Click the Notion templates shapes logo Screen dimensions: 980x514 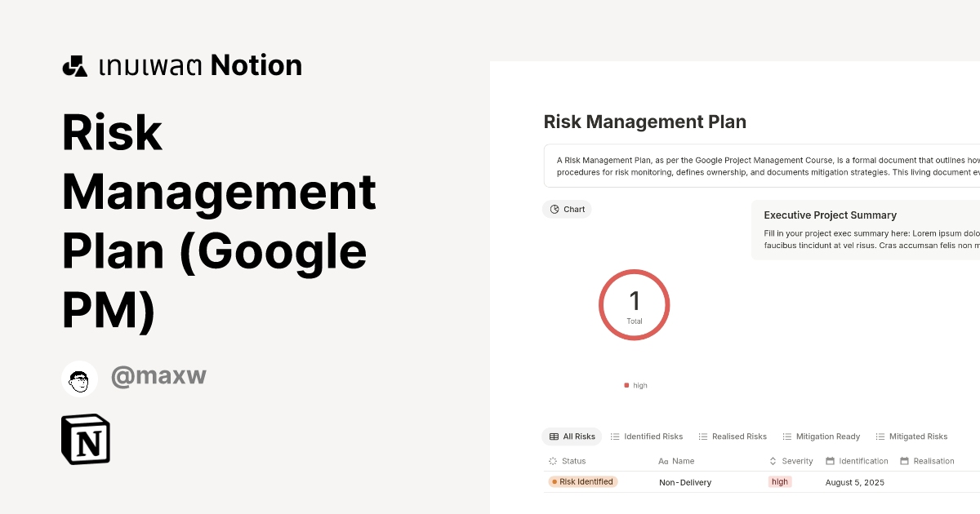click(74, 66)
